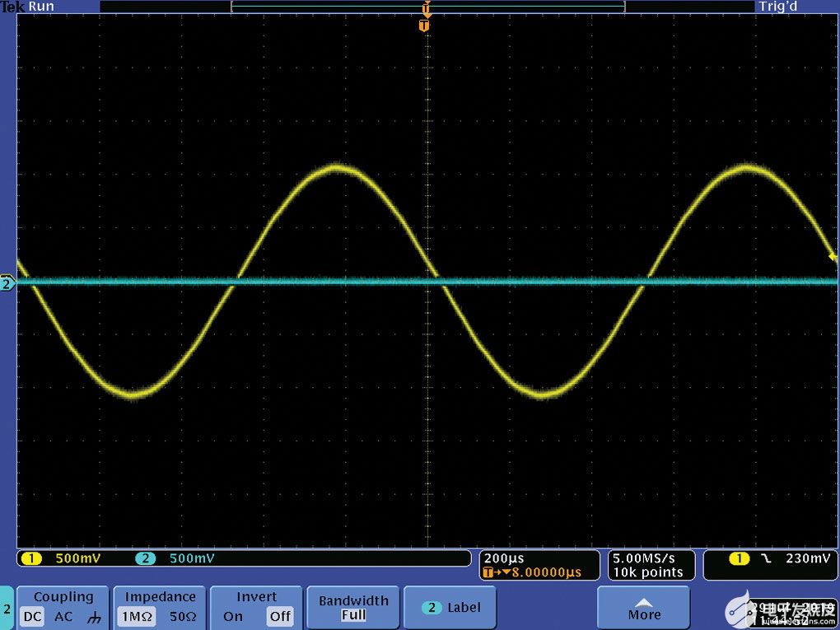The image size is (840, 630).
Task: Turn Invert Off
Action: (x=280, y=617)
